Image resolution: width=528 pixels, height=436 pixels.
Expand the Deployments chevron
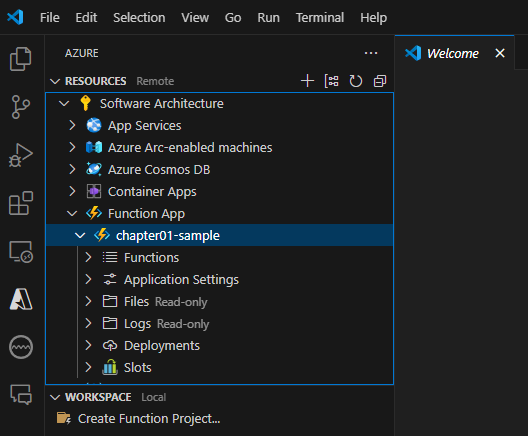[x=88, y=345]
